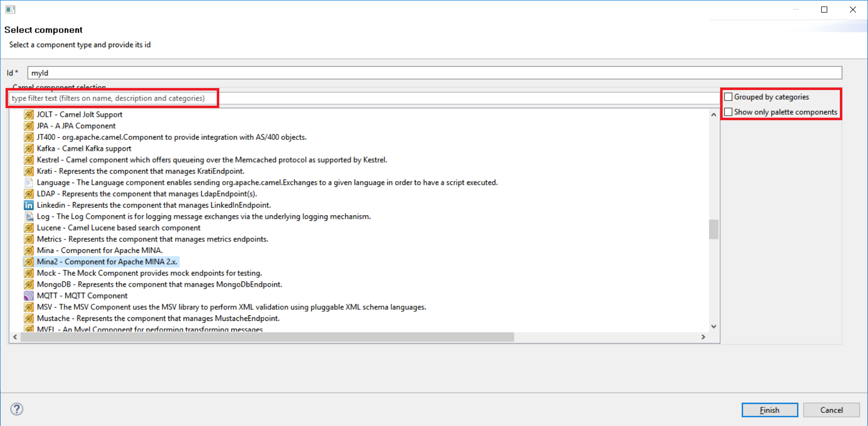Click the Cancel button

pyautogui.click(x=831, y=410)
